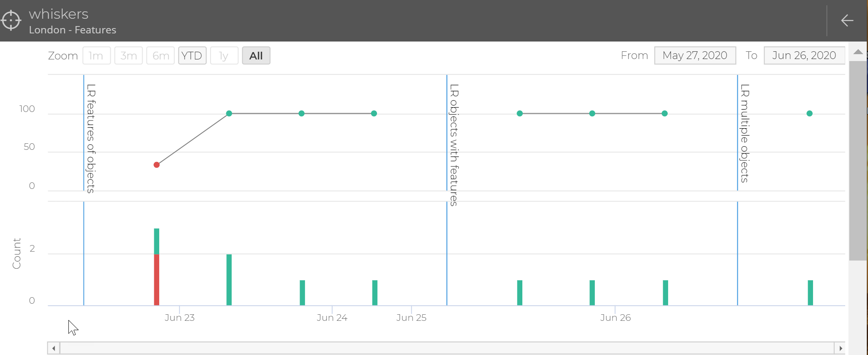
Task: Click the 'LR objects with features' marker line
Action: [x=447, y=134]
